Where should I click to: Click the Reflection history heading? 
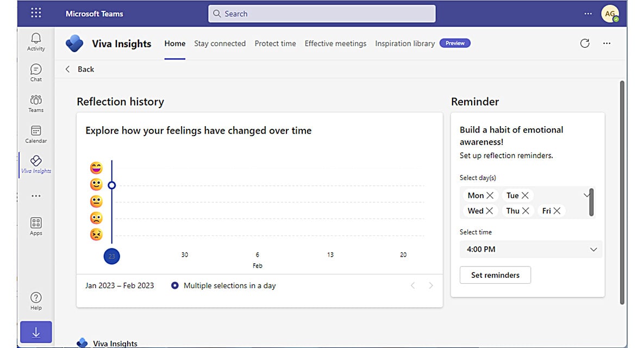click(120, 102)
